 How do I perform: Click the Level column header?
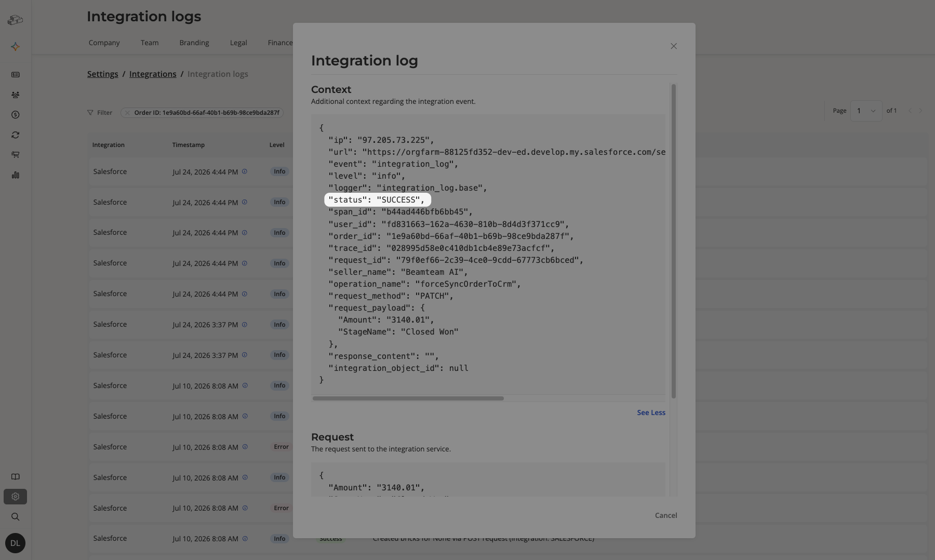click(x=277, y=145)
